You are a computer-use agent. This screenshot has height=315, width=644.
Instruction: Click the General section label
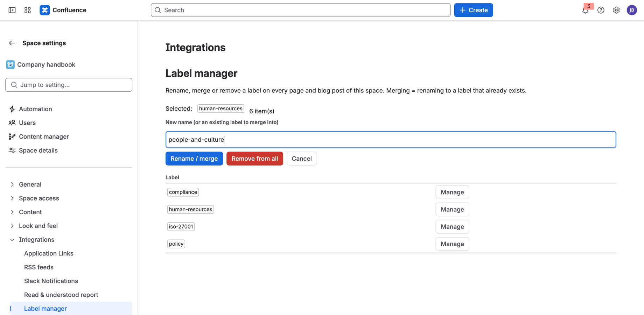pos(30,184)
